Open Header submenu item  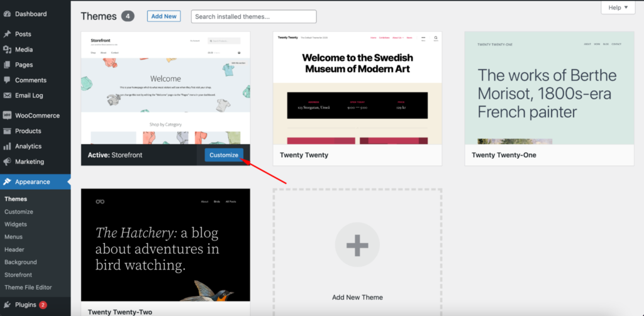pyautogui.click(x=14, y=249)
